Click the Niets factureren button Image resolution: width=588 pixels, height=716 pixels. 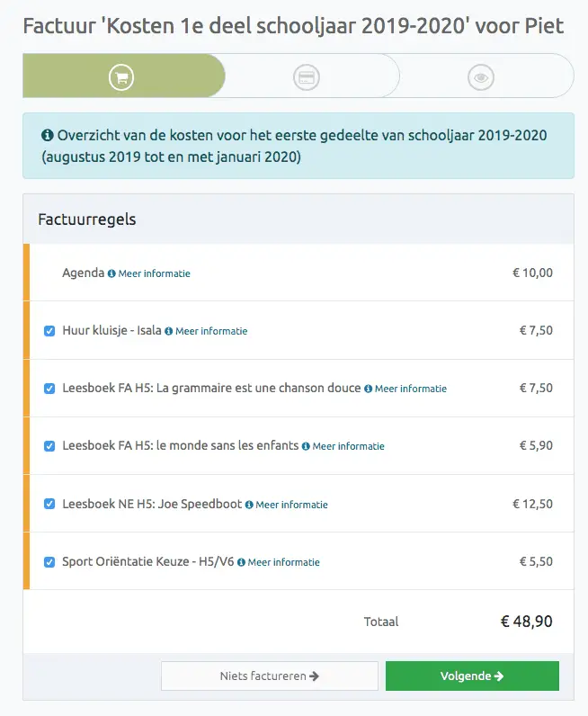pos(270,676)
